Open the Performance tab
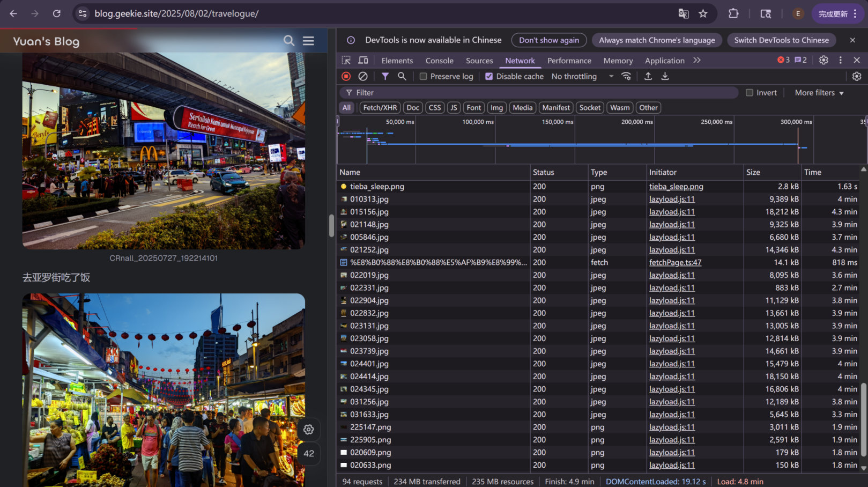868x487 pixels. click(569, 61)
